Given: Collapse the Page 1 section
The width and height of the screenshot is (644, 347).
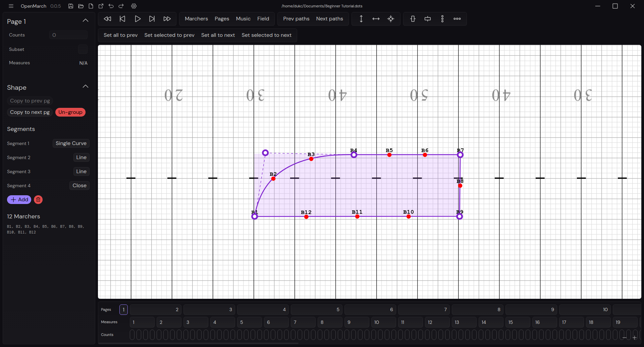Looking at the screenshot, I should point(86,20).
